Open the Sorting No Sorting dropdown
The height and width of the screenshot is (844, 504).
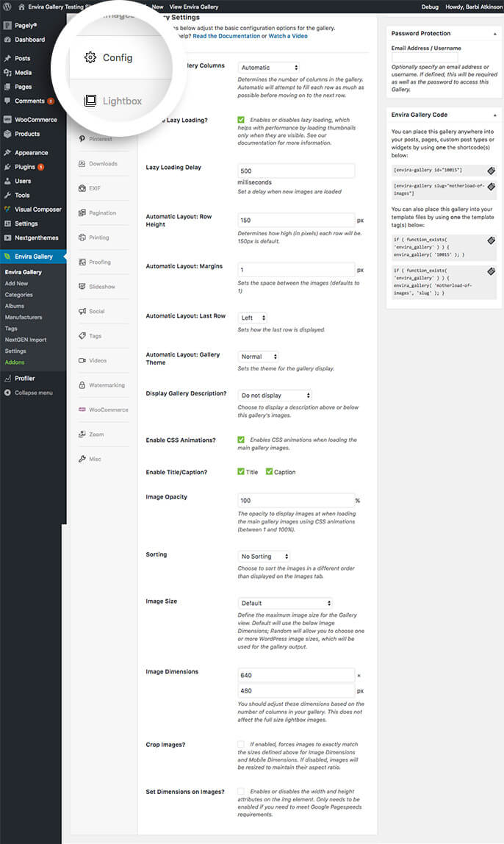click(x=264, y=557)
